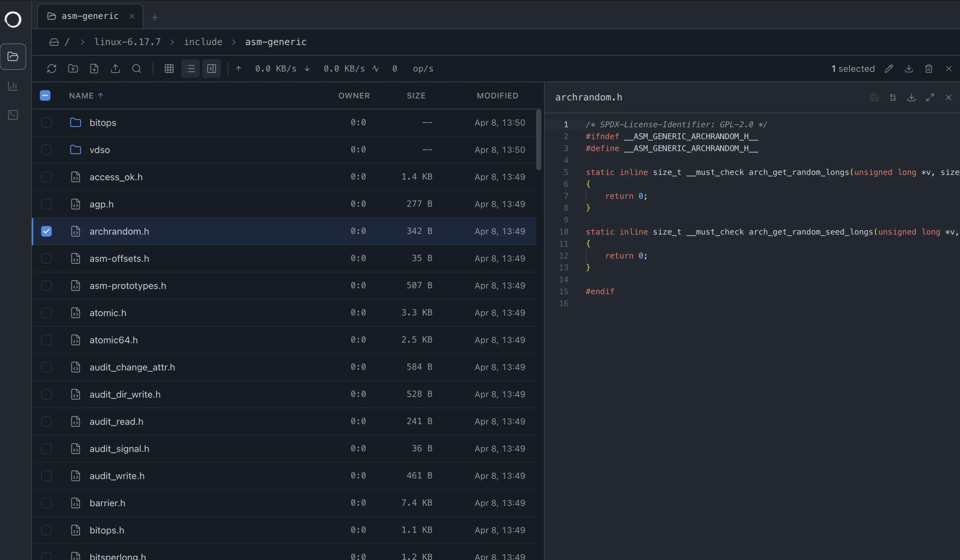Select the bitops.h file row
The height and width of the screenshot is (560, 960).
pyautogui.click(x=284, y=530)
